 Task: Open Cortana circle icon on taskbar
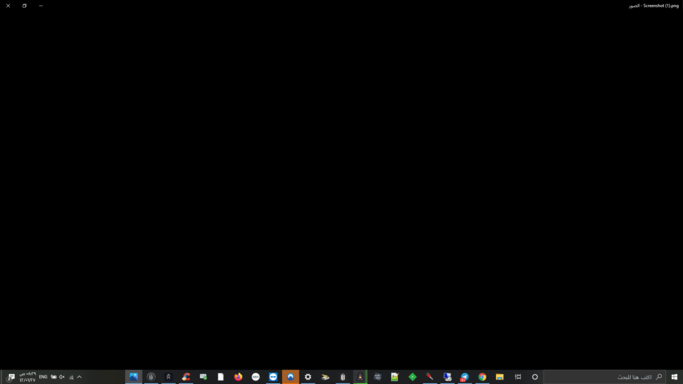click(x=535, y=377)
